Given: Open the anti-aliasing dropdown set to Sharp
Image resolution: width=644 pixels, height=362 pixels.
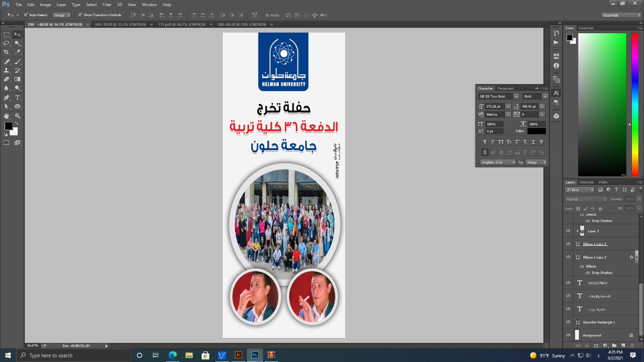Looking at the screenshot, I should coord(535,162).
